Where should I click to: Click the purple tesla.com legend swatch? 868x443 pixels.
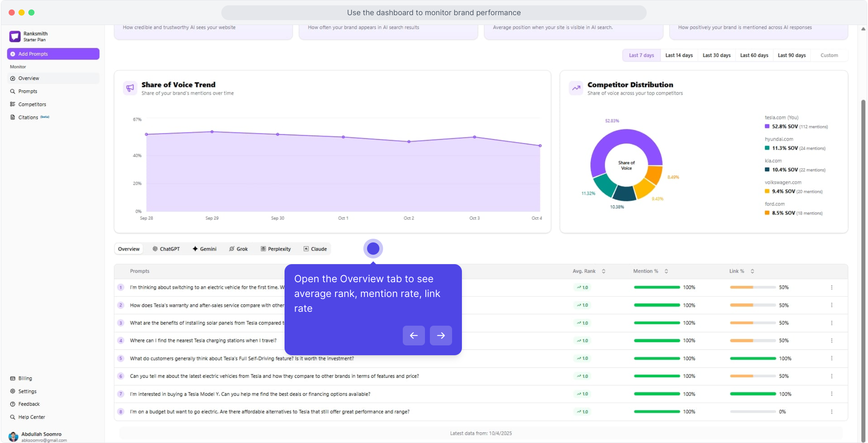pos(767,127)
